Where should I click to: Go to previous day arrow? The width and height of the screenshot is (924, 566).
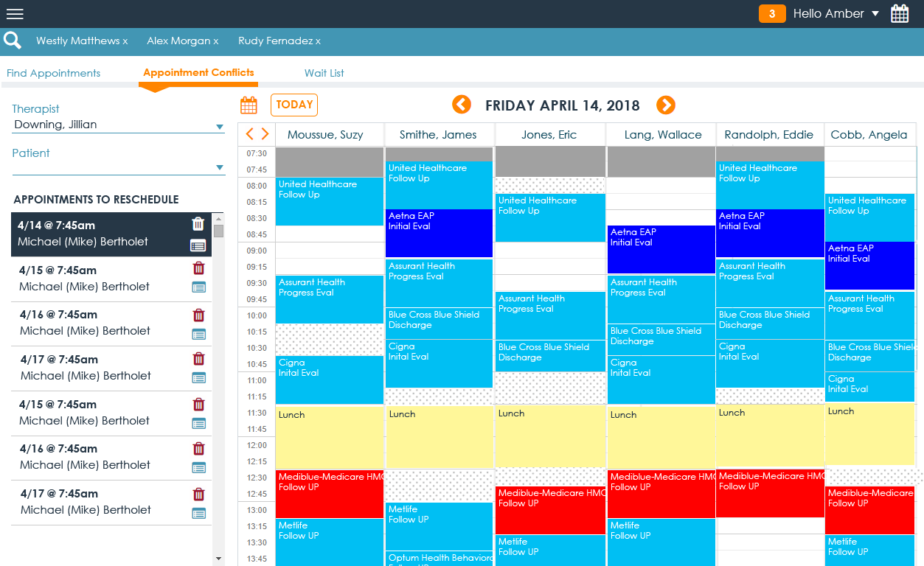coord(462,105)
